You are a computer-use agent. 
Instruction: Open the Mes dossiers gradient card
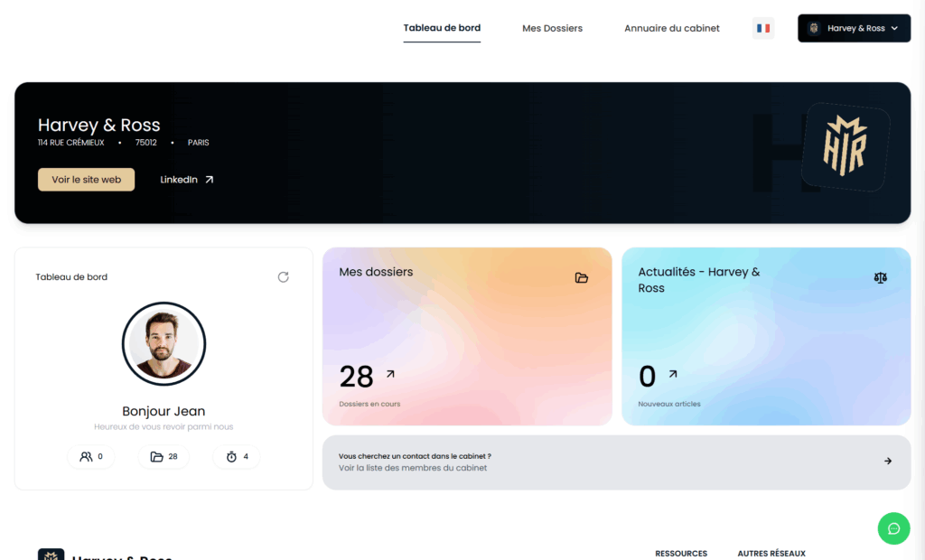(467, 336)
